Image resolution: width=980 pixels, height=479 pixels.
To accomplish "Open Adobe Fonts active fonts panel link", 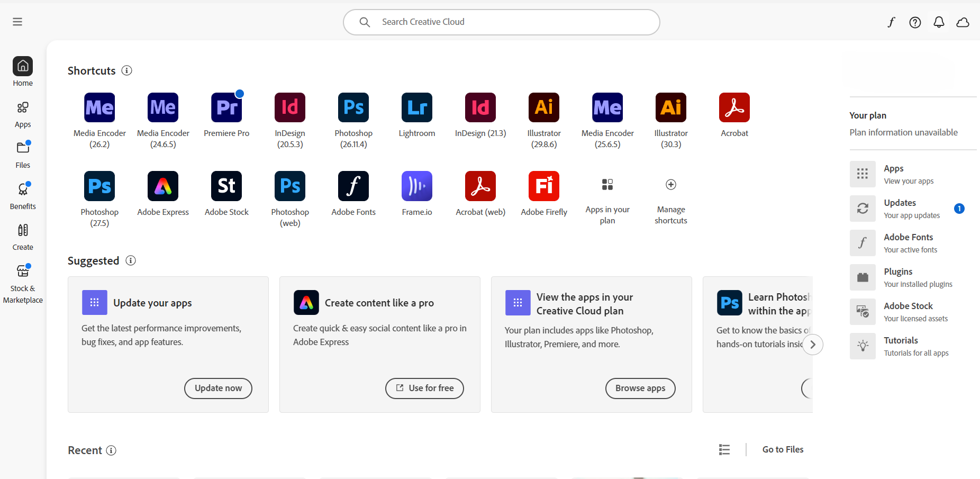I will 908,243.
